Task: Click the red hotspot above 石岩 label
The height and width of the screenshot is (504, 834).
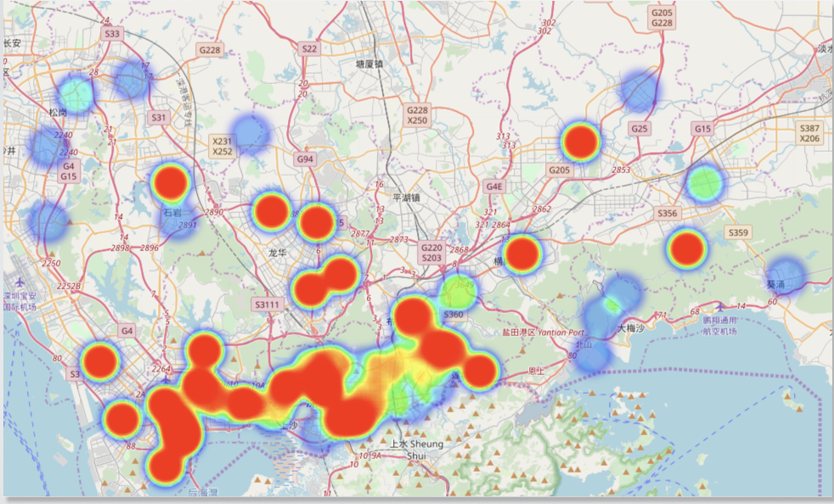Action: click(171, 182)
